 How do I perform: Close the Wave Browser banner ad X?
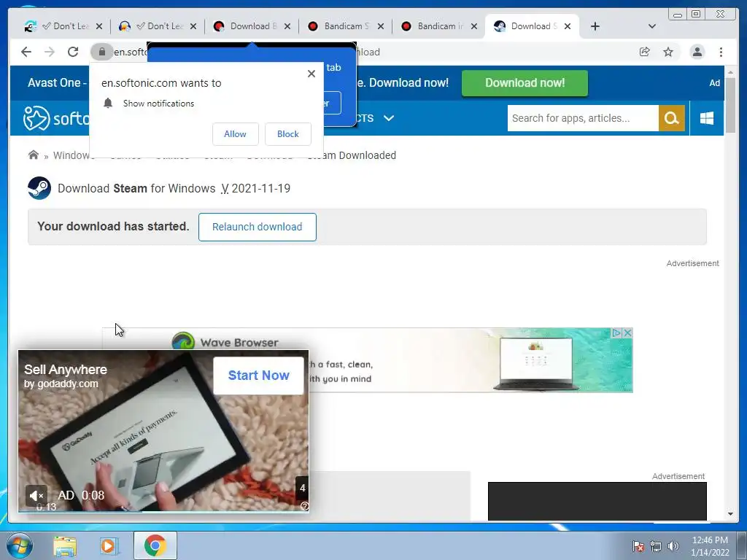point(628,332)
